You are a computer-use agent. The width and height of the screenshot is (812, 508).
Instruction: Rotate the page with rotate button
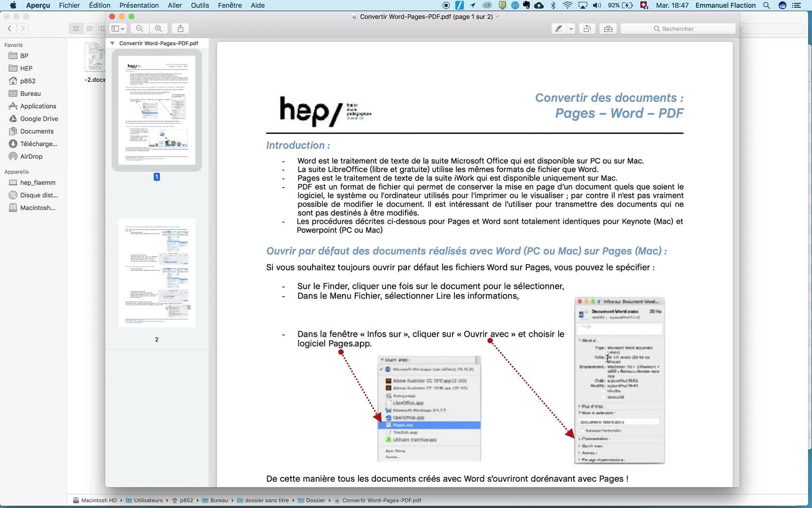(587, 29)
